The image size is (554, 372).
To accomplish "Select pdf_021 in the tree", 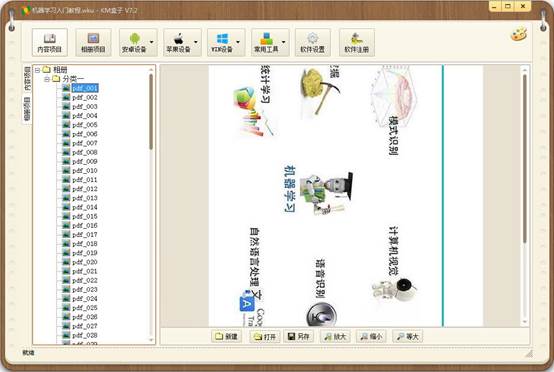I will point(85,271).
